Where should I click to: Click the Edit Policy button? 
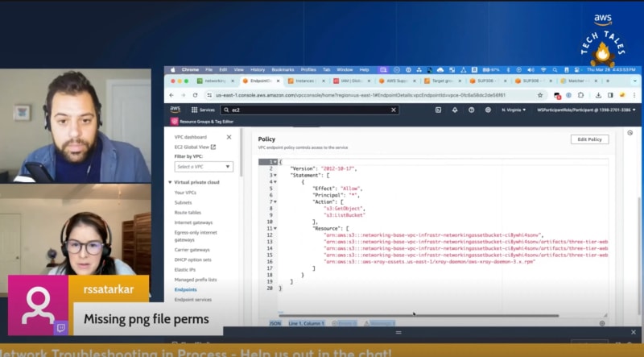[x=589, y=139]
